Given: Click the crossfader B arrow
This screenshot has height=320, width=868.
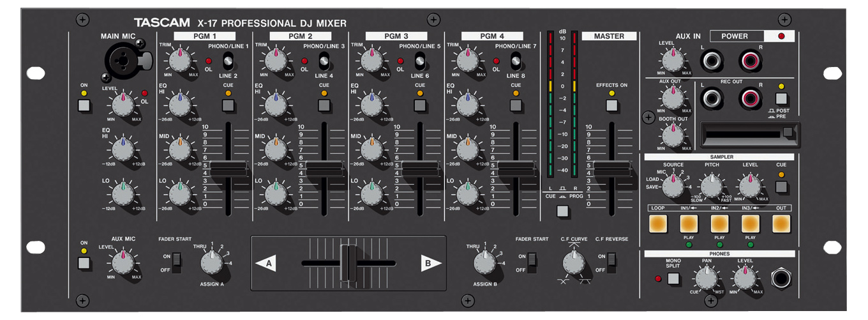Looking at the screenshot, I should point(431,263).
